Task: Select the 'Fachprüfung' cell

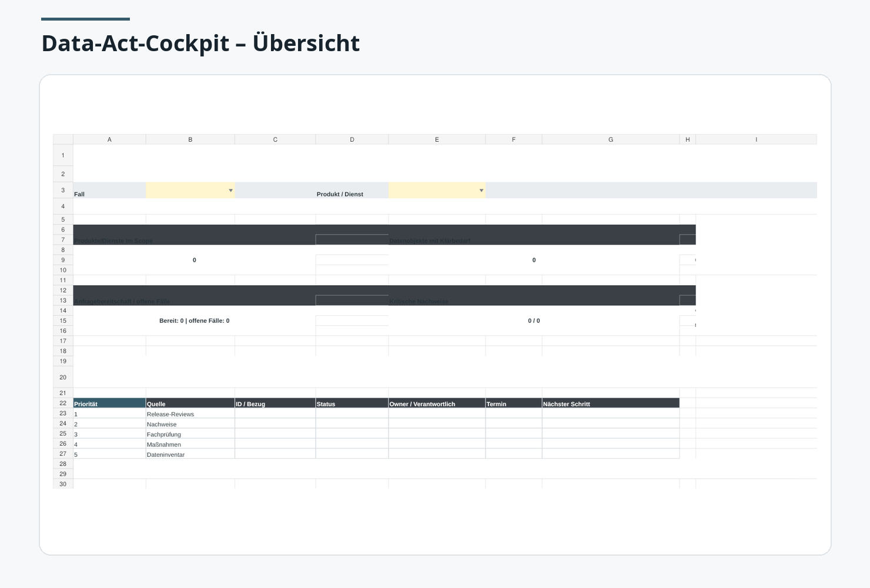Action: point(190,433)
